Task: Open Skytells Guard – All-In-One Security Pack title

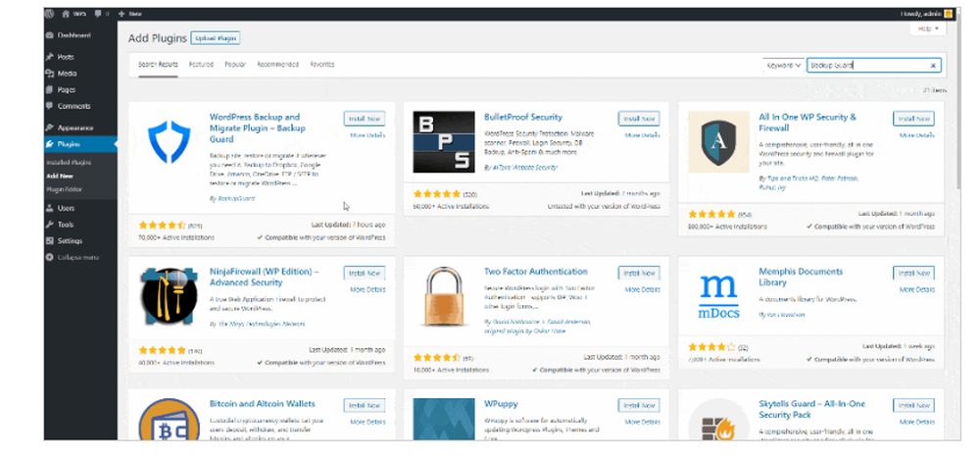Action: coord(811,410)
